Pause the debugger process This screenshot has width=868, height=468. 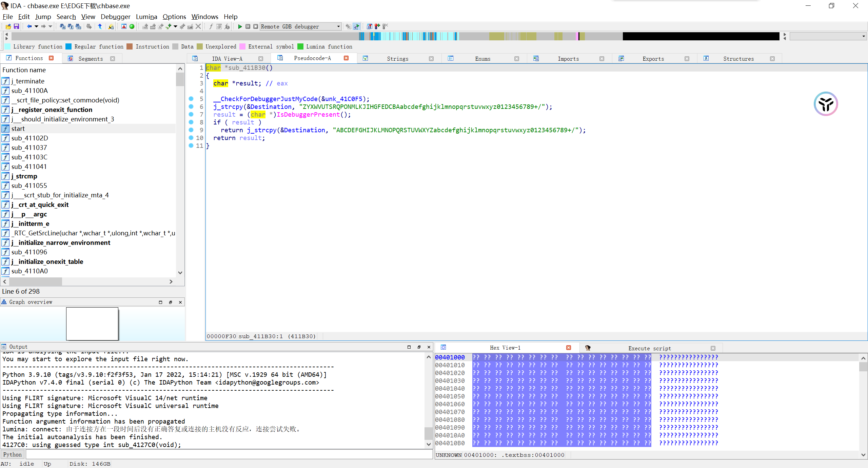coord(248,26)
